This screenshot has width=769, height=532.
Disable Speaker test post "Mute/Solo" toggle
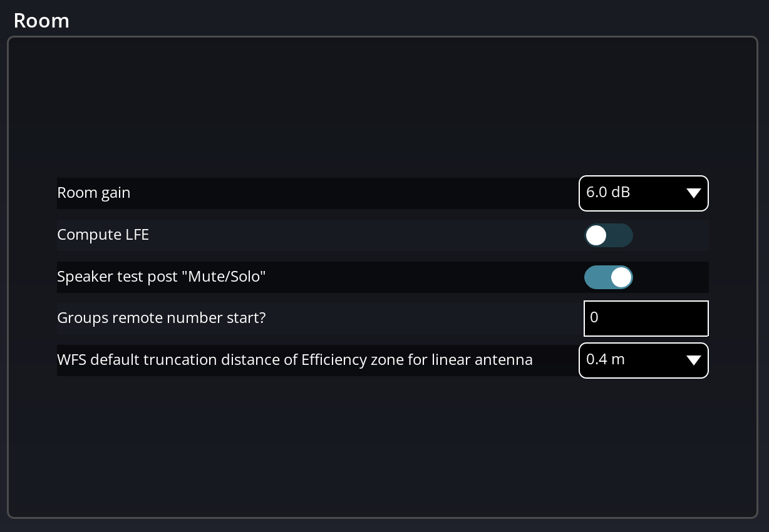point(608,277)
